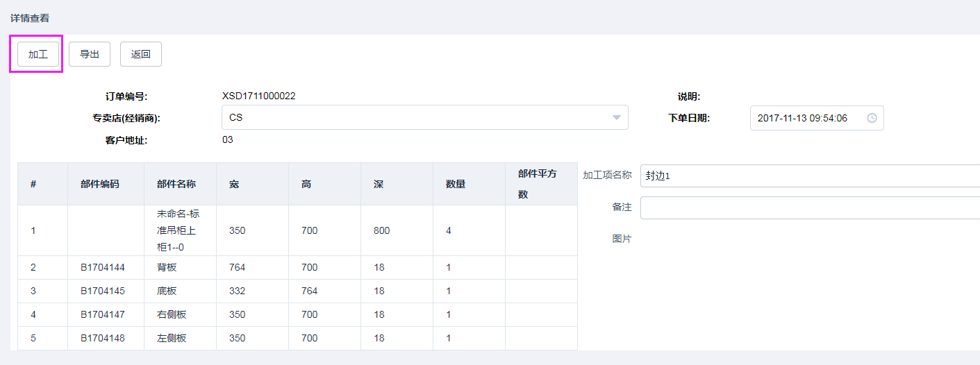Screen dimensions: 980x365
Task: Click the 部件平方数 column header
Action: [538, 184]
